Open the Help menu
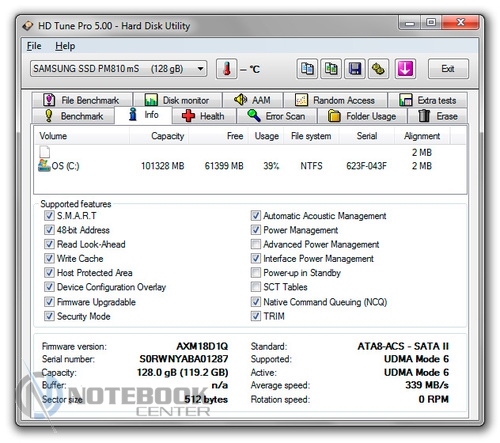 point(65,46)
